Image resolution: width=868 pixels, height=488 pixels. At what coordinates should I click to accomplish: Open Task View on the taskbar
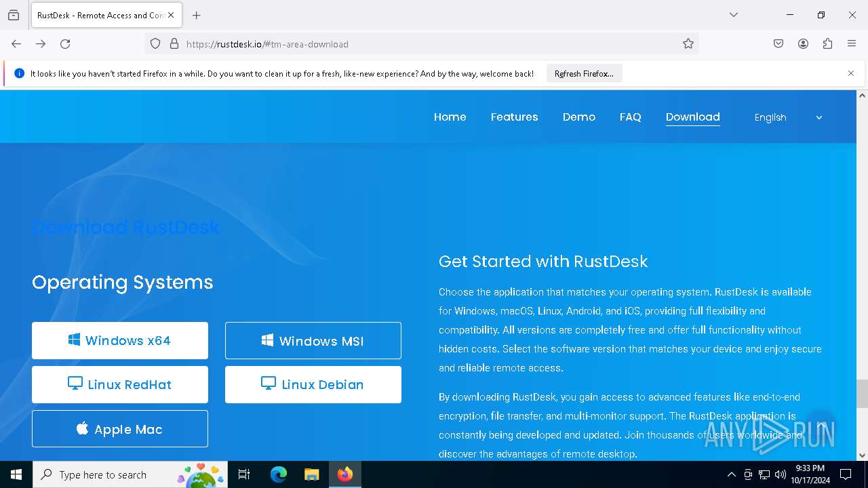point(244,474)
